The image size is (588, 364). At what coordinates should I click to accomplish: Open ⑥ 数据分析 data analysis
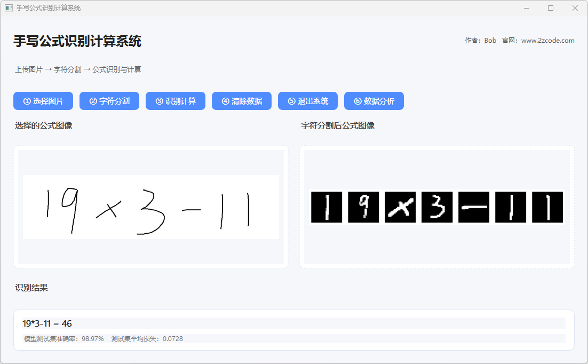tap(374, 101)
